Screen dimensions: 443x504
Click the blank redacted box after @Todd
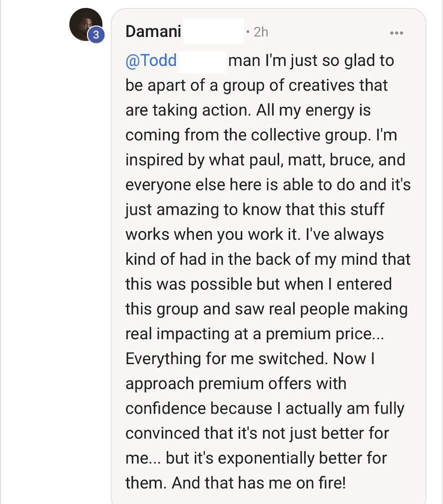pyautogui.click(x=203, y=62)
